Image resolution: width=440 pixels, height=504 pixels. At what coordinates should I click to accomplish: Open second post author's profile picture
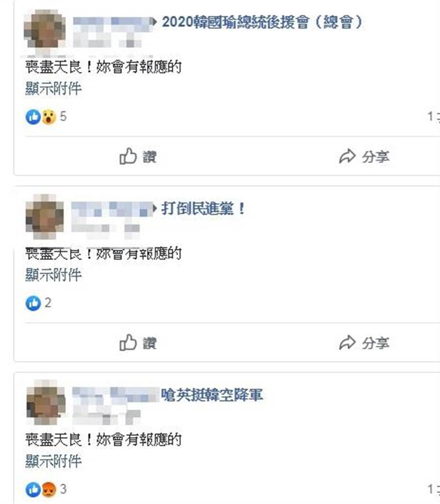point(44,216)
